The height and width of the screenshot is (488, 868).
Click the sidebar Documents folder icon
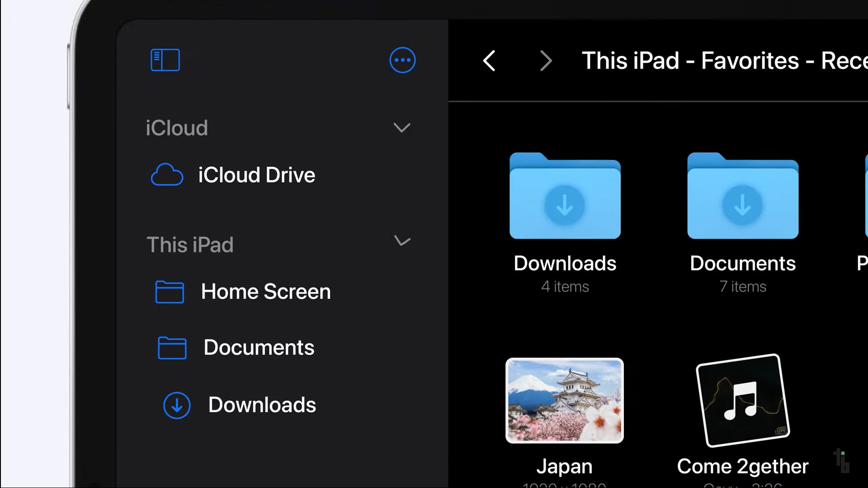[172, 347]
